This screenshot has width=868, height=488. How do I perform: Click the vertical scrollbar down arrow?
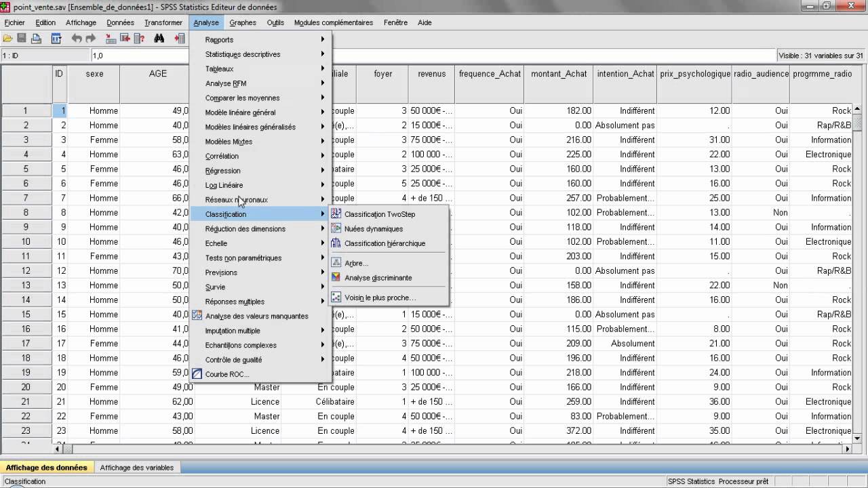tap(858, 439)
